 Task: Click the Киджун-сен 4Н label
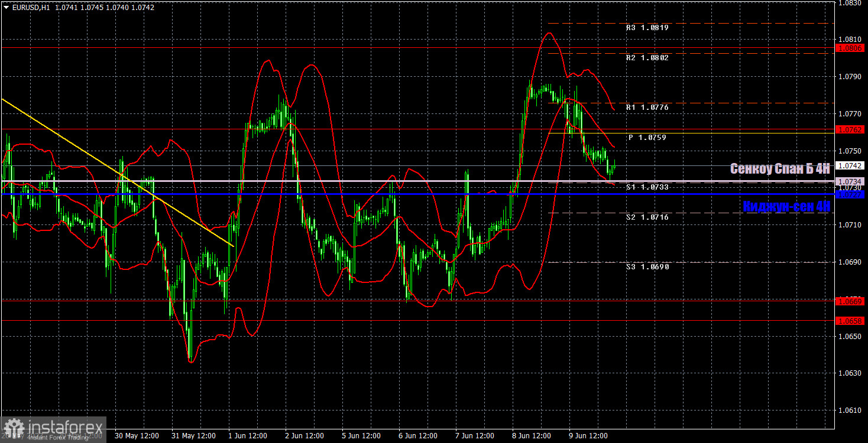[x=786, y=206]
